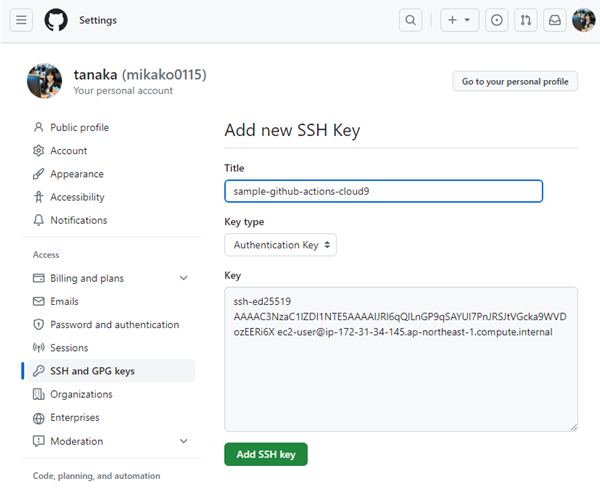Screen dimensions: 600x488
Task: Click the GitHub logo icon
Action: coord(56,20)
